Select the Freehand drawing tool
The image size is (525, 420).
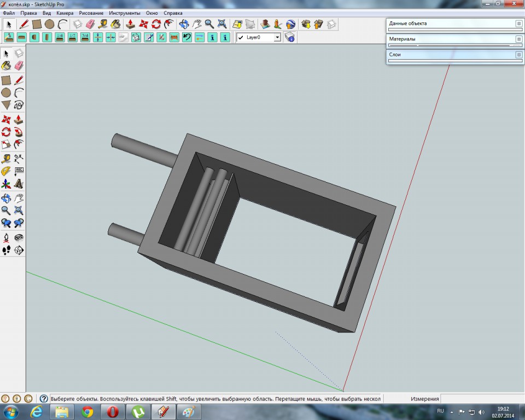coord(19,104)
